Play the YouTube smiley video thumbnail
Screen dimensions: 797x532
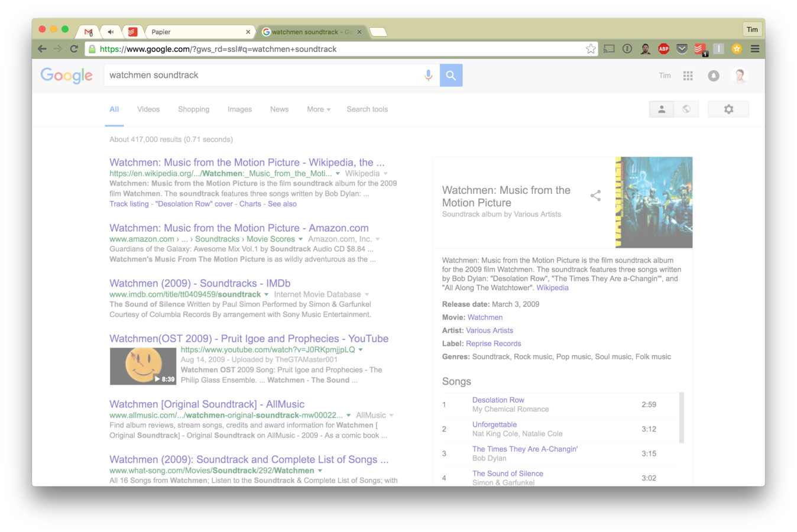[143, 366]
